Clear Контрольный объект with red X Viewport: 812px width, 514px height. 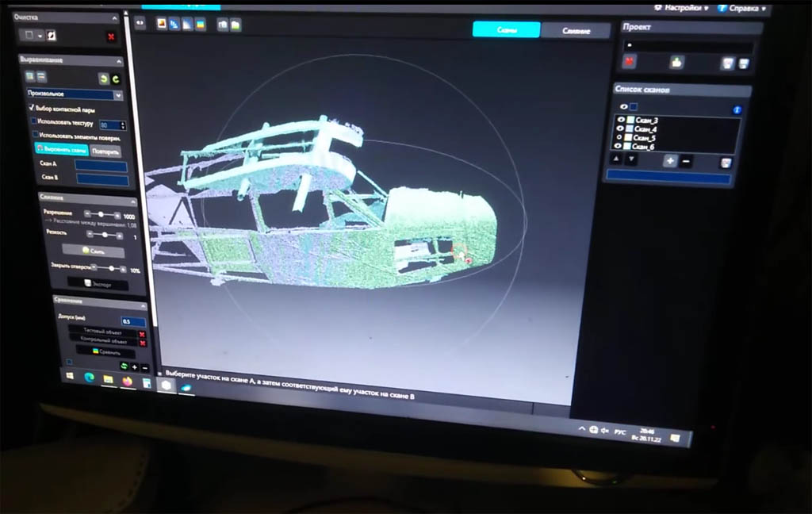tap(143, 343)
